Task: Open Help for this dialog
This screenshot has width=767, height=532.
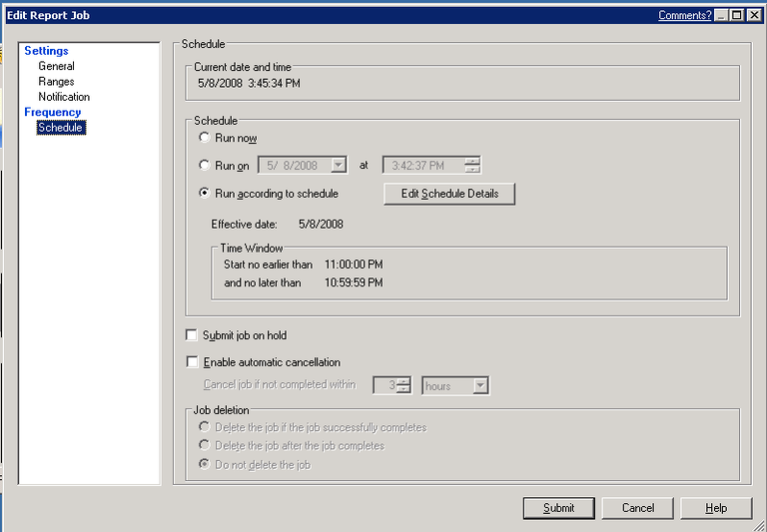Action: (x=716, y=508)
